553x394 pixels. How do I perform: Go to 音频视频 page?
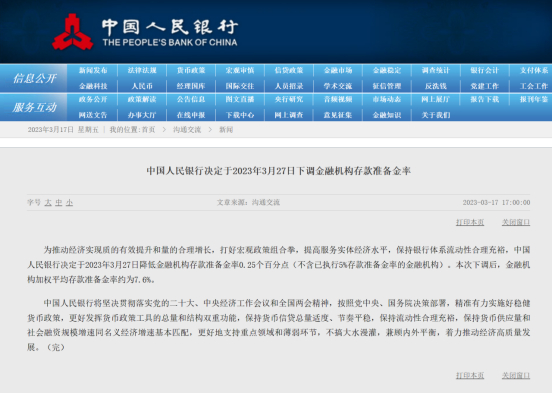338,99
